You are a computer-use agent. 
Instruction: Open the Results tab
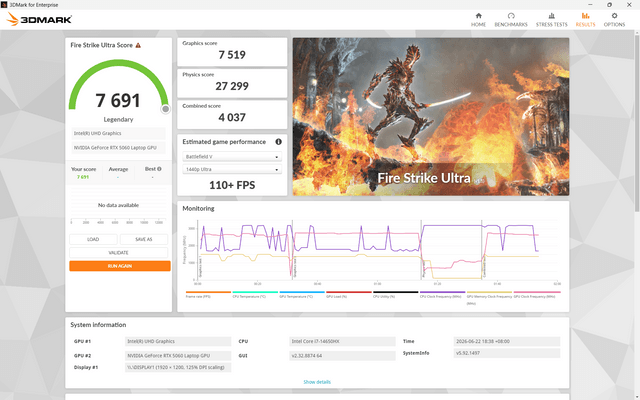[x=585, y=20]
